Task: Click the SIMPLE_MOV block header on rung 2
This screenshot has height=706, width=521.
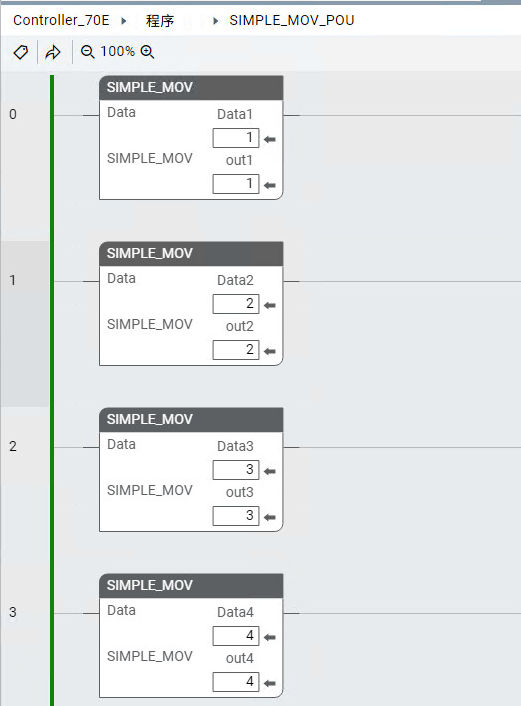Action: click(x=191, y=420)
